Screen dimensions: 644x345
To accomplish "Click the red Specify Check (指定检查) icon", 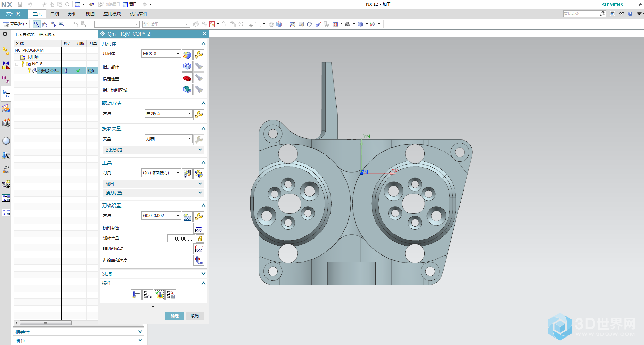I will point(187,78).
